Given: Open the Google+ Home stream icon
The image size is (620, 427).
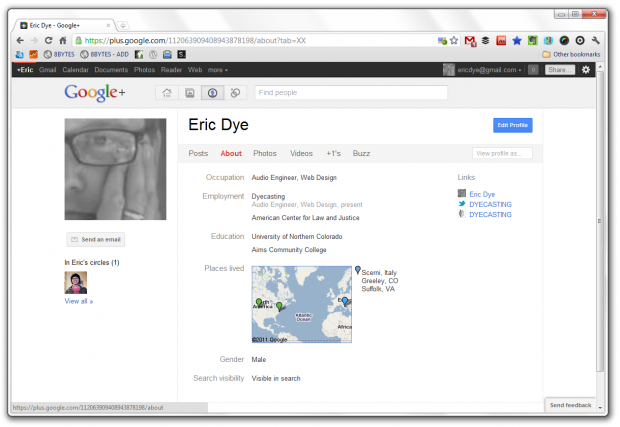Looking at the screenshot, I should [x=167, y=93].
